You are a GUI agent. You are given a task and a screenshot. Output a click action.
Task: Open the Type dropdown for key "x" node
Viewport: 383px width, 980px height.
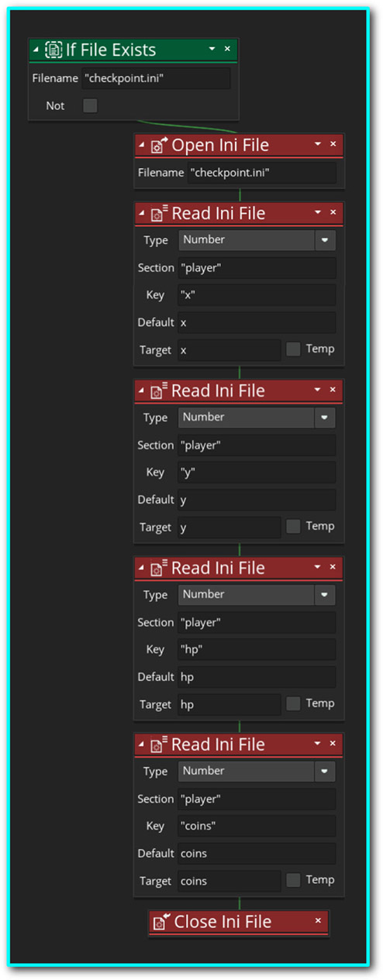[325, 240]
